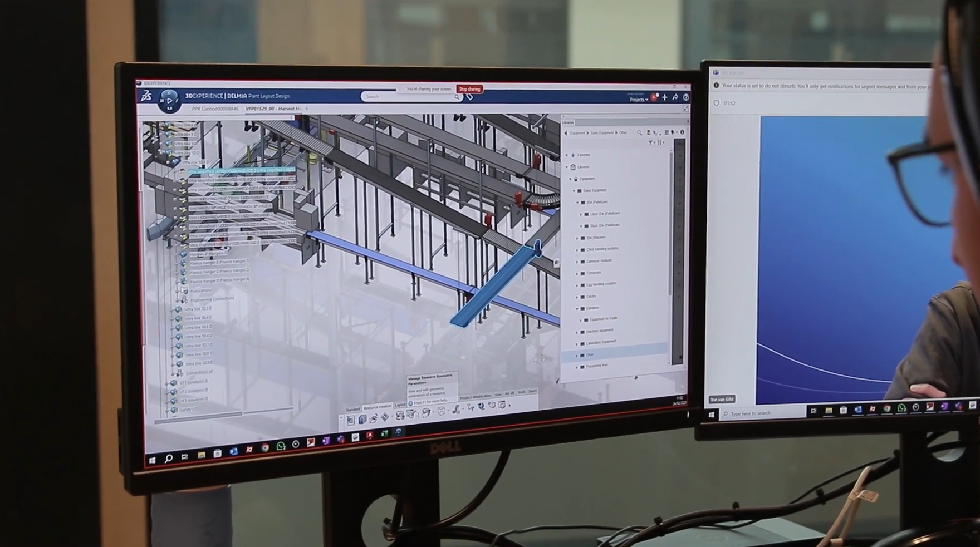Open Chrome from the Windows taskbar

(x=265, y=447)
